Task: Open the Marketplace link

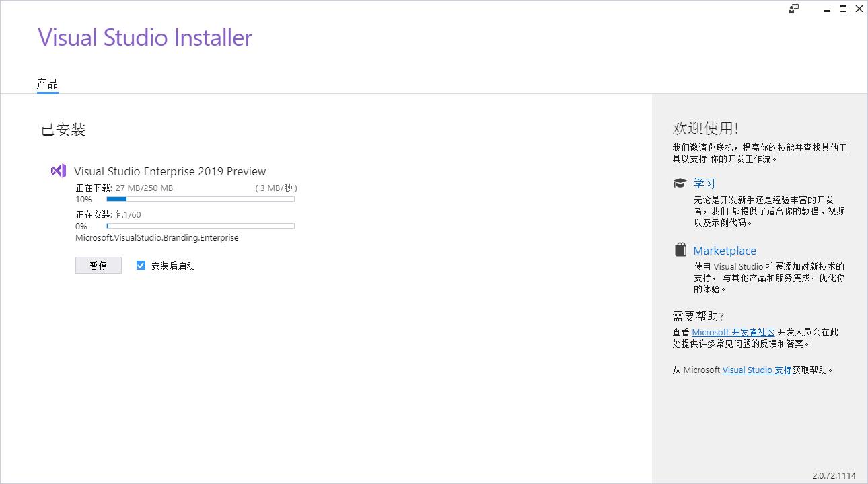Action: click(724, 250)
